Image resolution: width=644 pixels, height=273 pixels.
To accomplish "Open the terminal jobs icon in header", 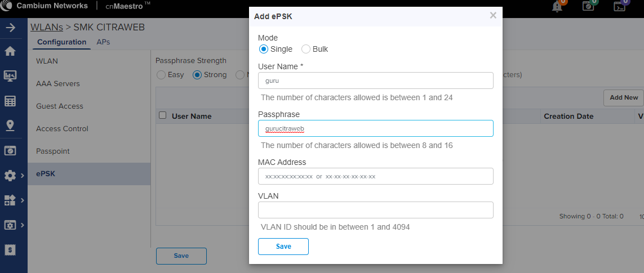I will 619,6.
